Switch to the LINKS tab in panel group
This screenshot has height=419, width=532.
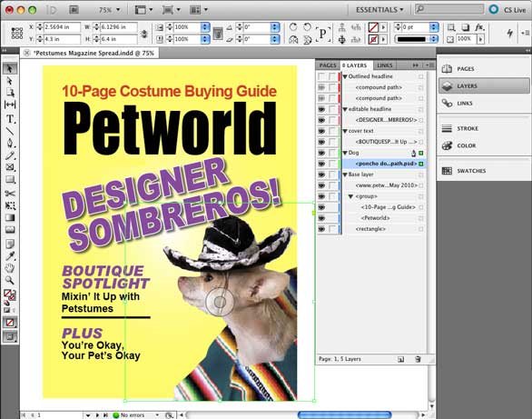[x=385, y=65]
